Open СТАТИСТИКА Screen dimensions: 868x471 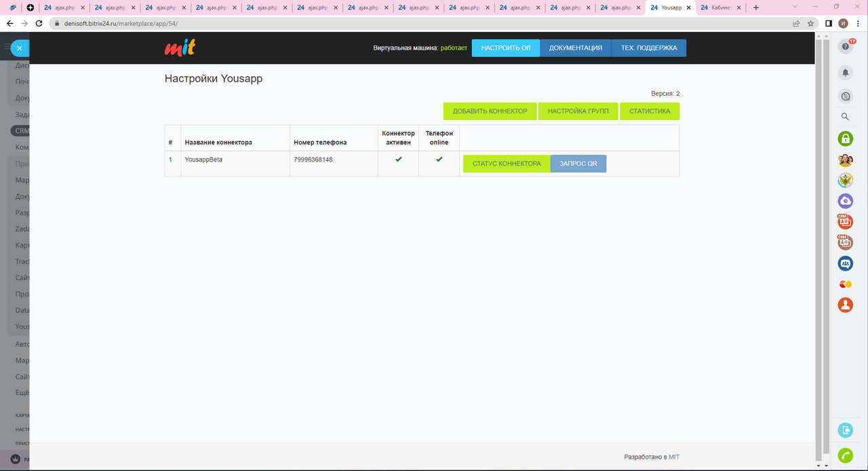coord(650,111)
